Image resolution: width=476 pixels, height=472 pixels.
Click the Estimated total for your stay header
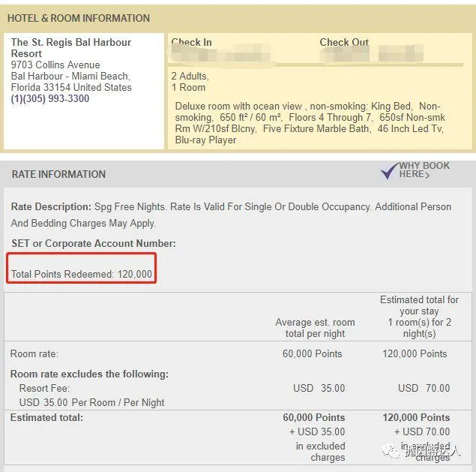pos(419,317)
